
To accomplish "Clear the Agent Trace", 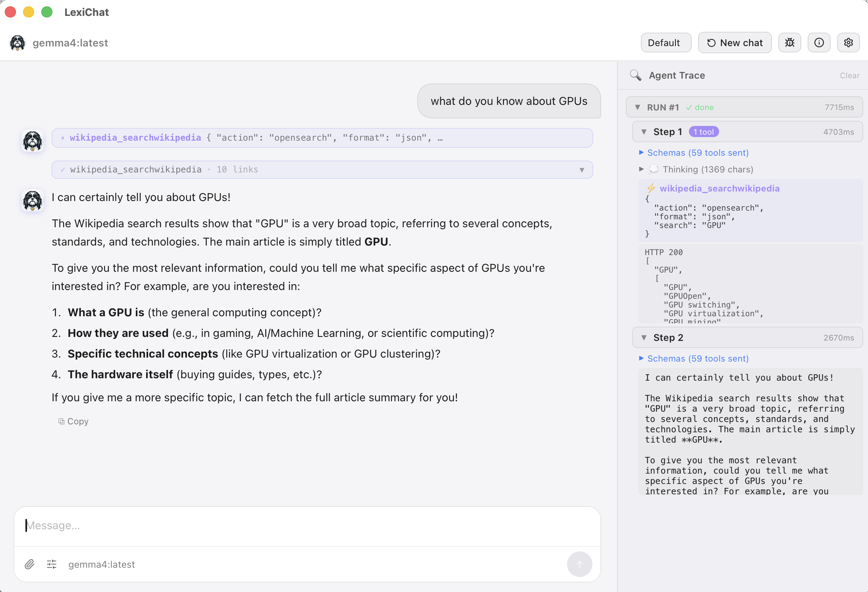I will (849, 75).
